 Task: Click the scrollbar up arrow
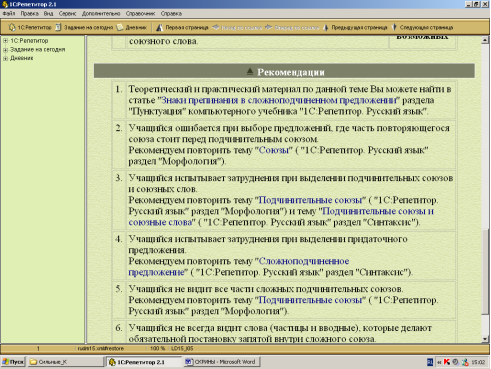click(x=485, y=40)
